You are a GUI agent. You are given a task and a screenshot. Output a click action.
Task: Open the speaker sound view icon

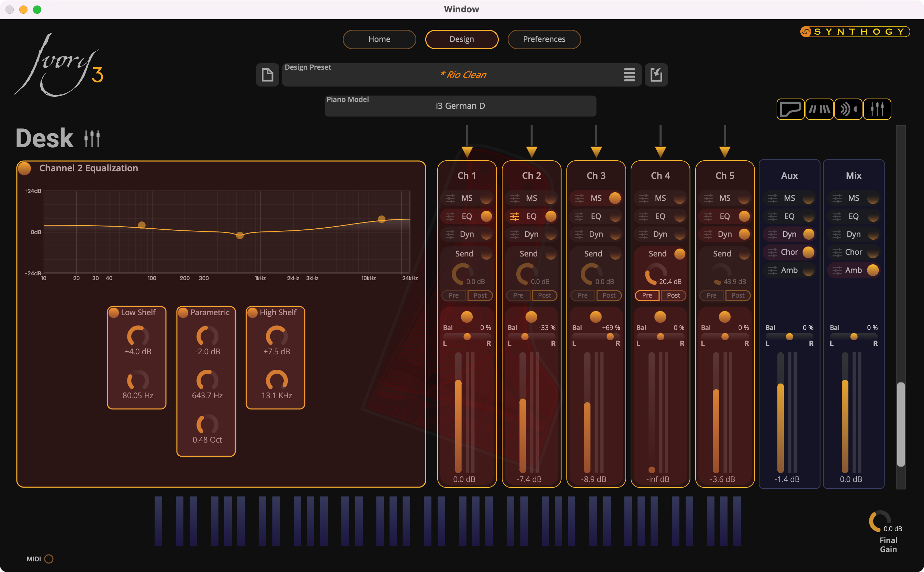click(848, 109)
